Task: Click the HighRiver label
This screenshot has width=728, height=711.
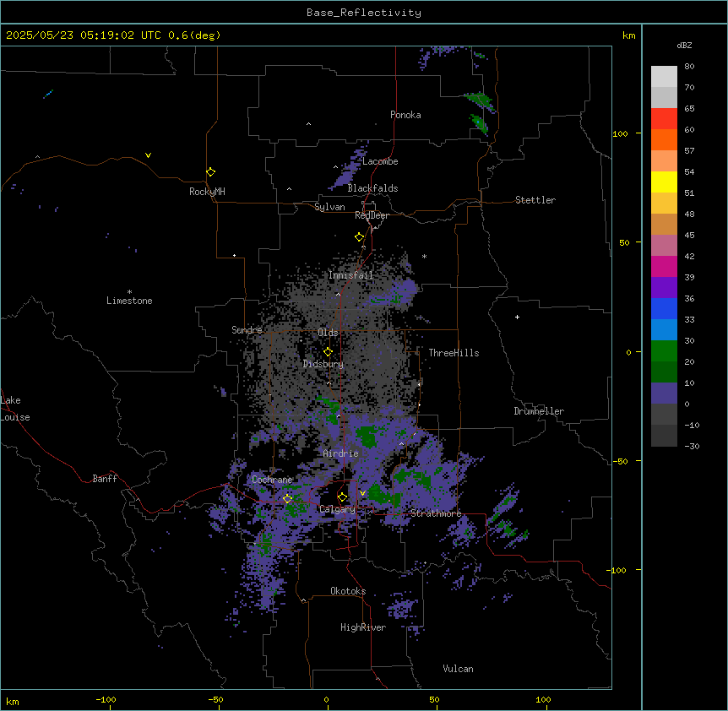Action: point(363,627)
